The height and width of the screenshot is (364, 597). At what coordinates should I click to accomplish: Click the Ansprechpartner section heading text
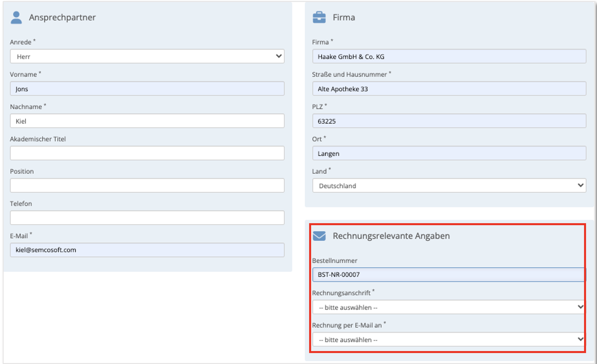(62, 18)
